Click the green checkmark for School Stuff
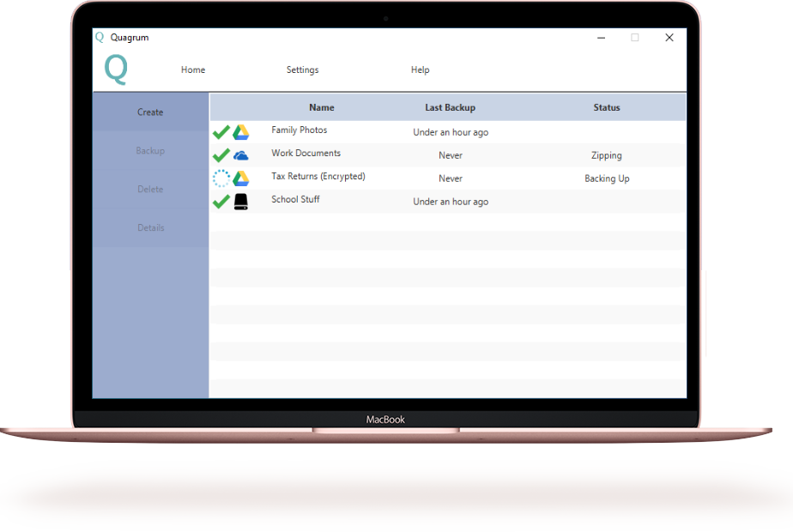The width and height of the screenshot is (793, 532). point(221,202)
